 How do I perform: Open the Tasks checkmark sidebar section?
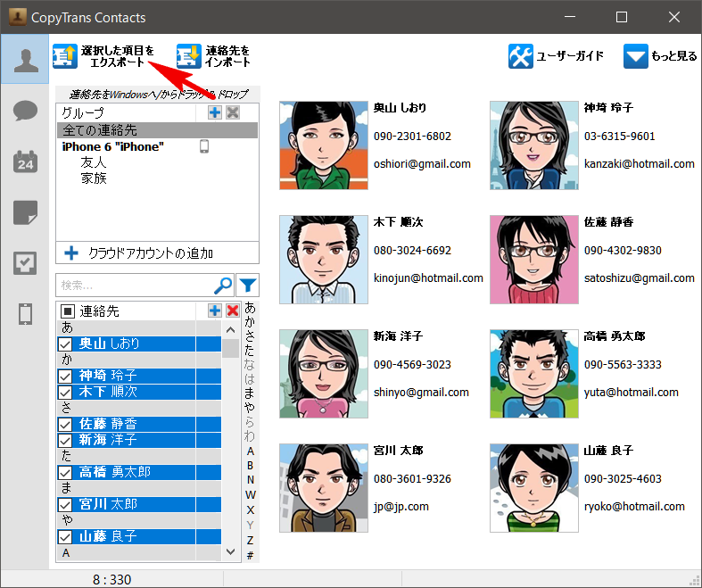click(x=25, y=263)
